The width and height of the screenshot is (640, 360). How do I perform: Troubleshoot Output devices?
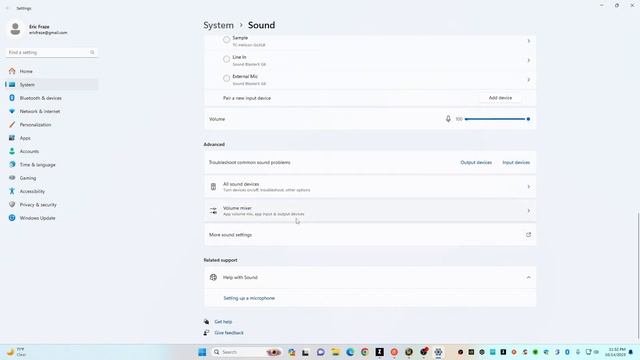(x=476, y=162)
